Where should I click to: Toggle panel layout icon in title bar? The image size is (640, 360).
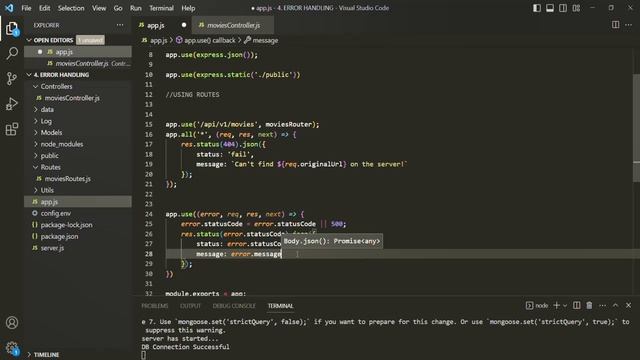[x=550, y=8]
